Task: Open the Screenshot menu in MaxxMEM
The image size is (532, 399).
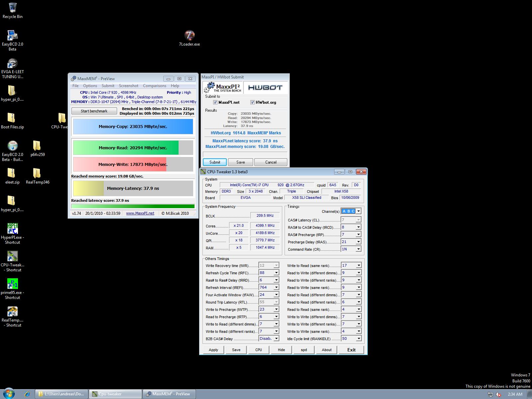Action: click(x=129, y=86)
